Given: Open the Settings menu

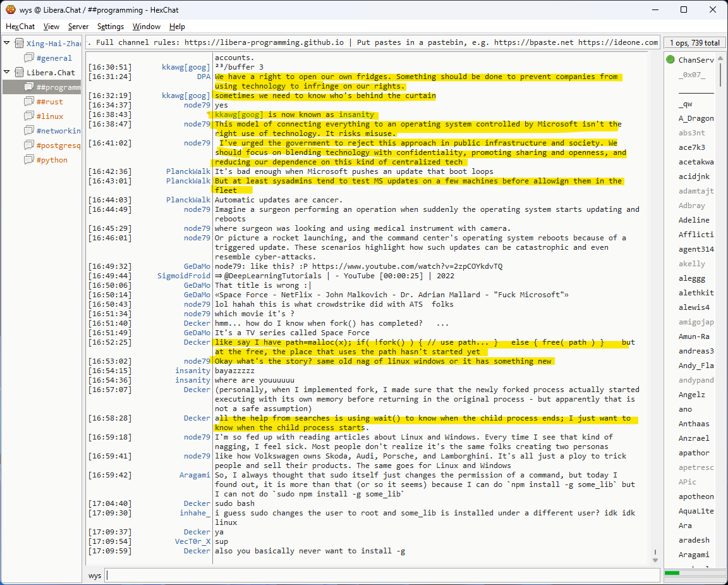Looking at the screenshot, I should click(111, 27).
